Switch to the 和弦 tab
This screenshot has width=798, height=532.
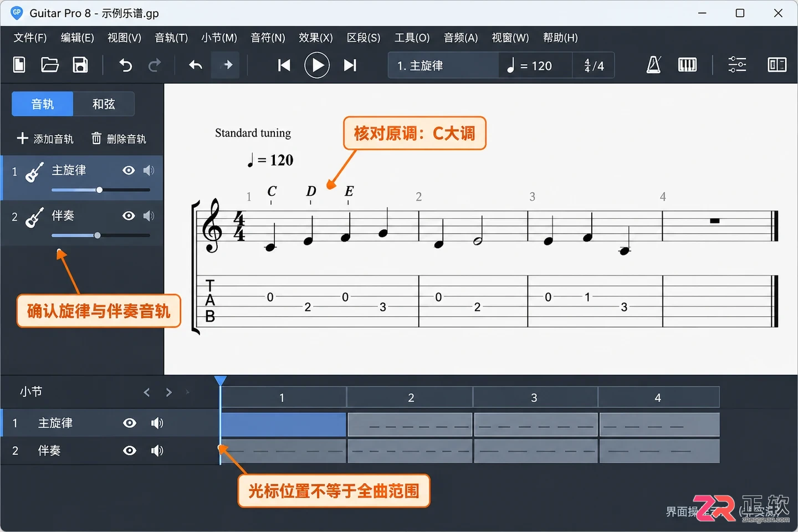pyautogui.click(x=104, y=104)
